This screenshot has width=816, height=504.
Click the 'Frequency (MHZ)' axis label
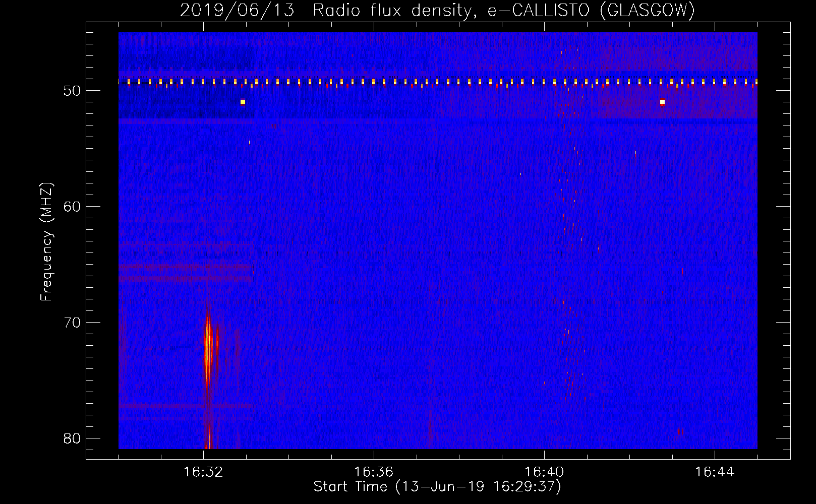(x=46, y=242)
